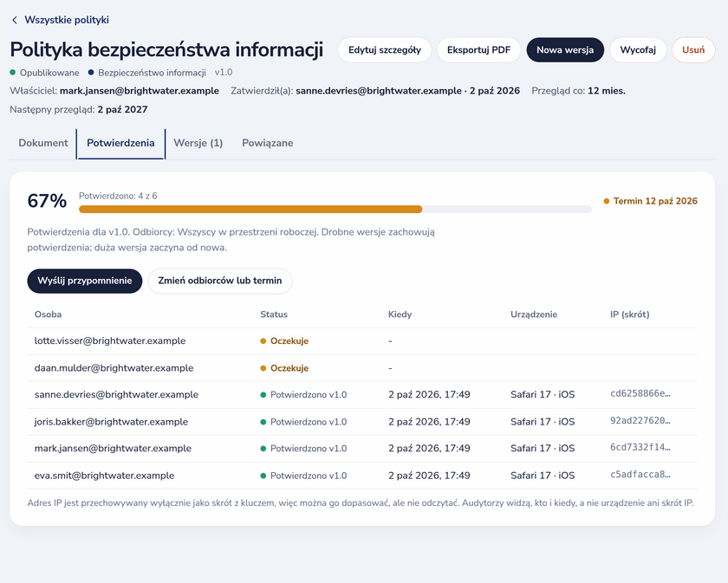Click the orange acknowledgement progress bar

[250, 210]
